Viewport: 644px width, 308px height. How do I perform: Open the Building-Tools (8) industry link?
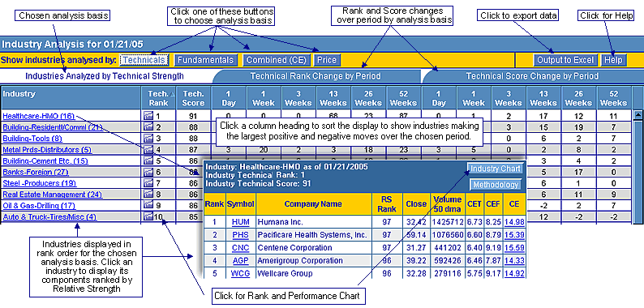[x=32, y=139]
